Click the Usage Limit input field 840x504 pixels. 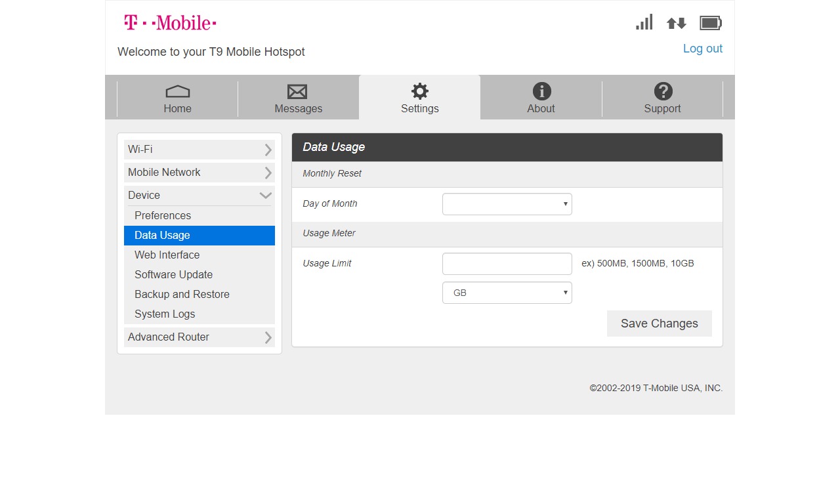507,263
